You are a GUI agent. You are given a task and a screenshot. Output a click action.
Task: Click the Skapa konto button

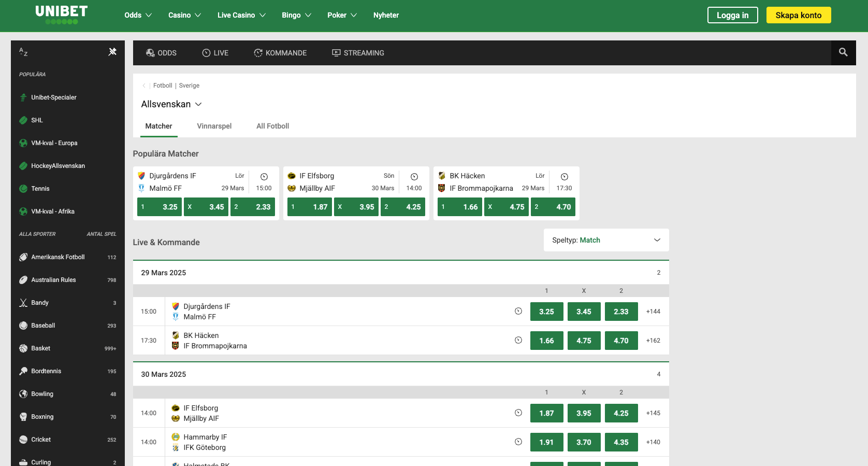coord(798,15)
